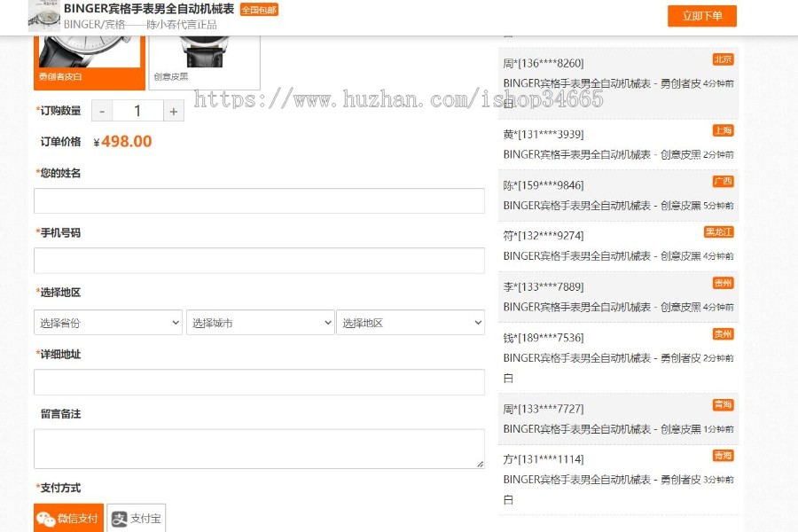Choose 支付宝 payment method
798x532 pixels.
click(x=137, y=518)
